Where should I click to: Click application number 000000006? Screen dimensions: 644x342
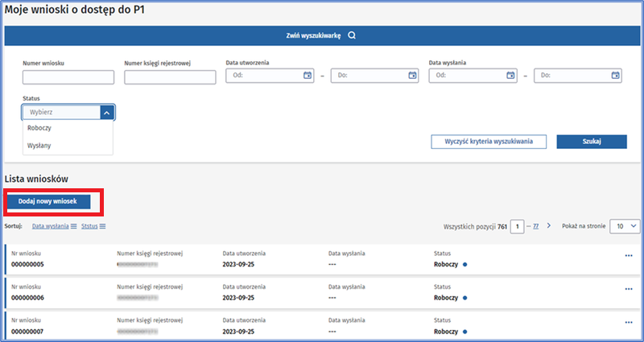(x=27, y=298)
